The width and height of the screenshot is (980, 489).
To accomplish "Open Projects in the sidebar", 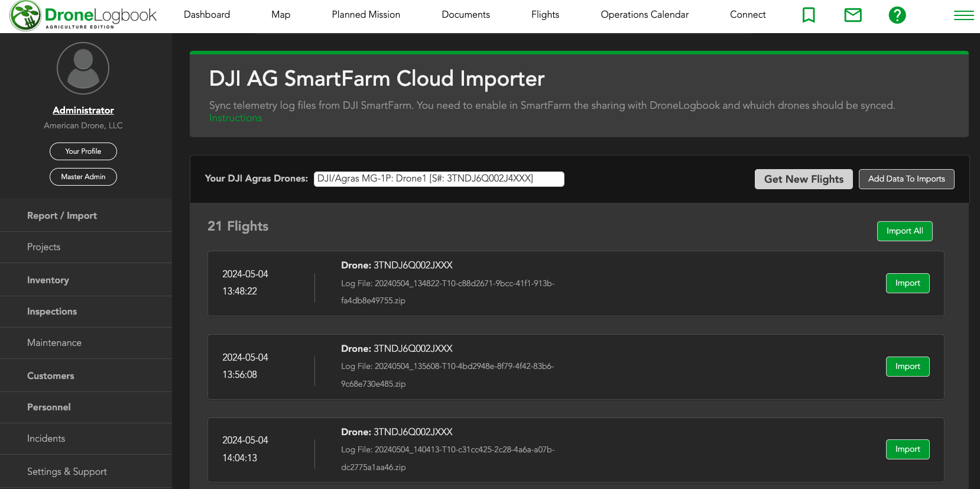I will (x=86, y=247).
